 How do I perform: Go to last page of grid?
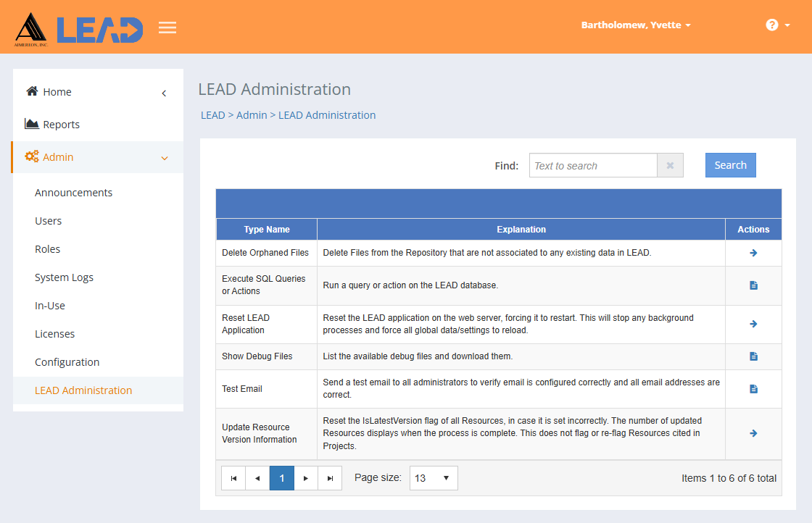click(330, 478)
